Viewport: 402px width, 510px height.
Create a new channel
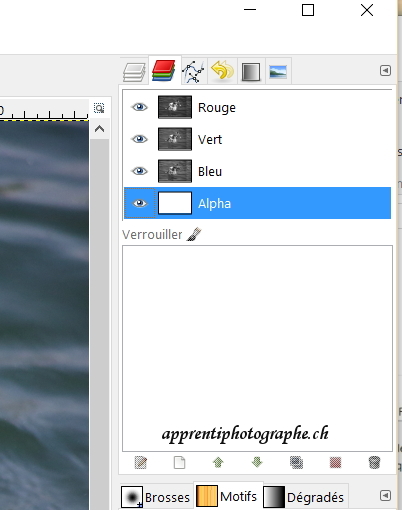click(x=179, y=462)
